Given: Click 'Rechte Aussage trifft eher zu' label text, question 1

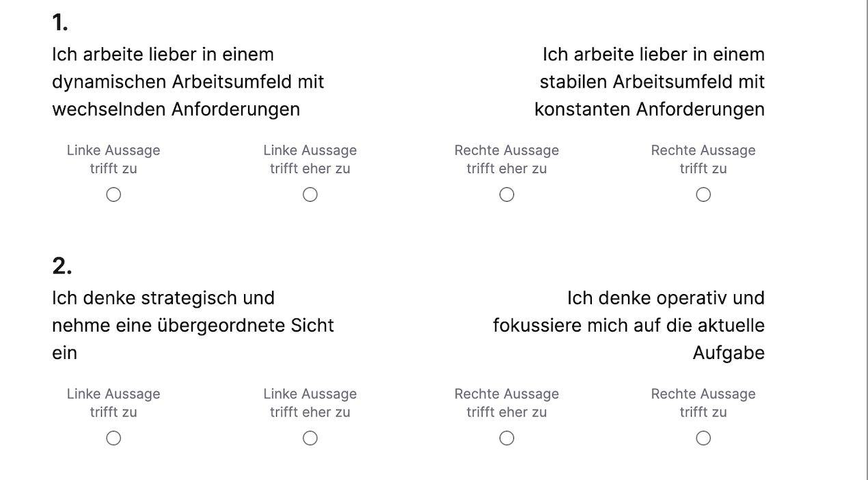Looking at the screenshot, I should pyautogui.click(x=506, y=159).
